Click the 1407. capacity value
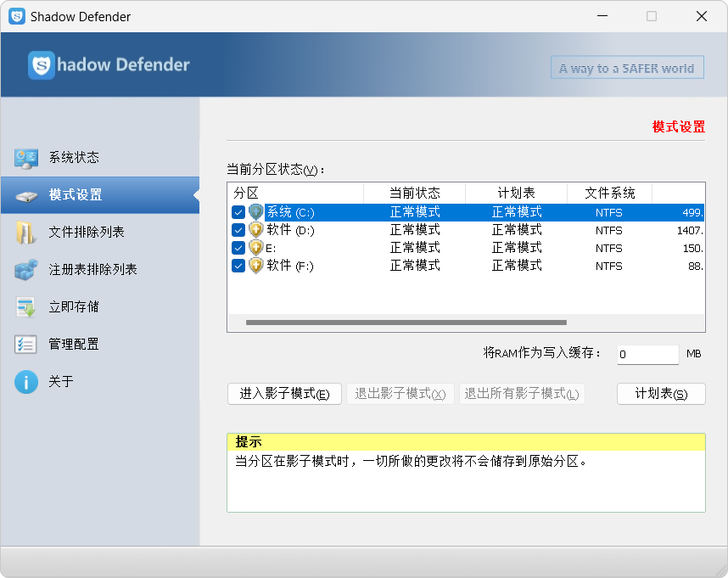 click(690, 230)
